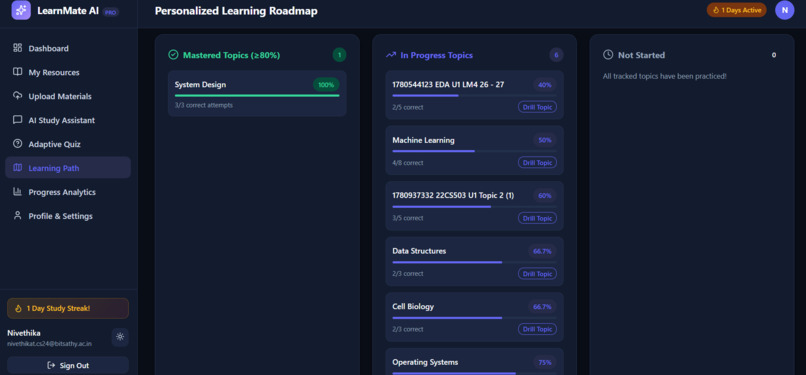Click the System Design 100% badge
The height and width of the screenshot is (375, 806).
[326, 85]
